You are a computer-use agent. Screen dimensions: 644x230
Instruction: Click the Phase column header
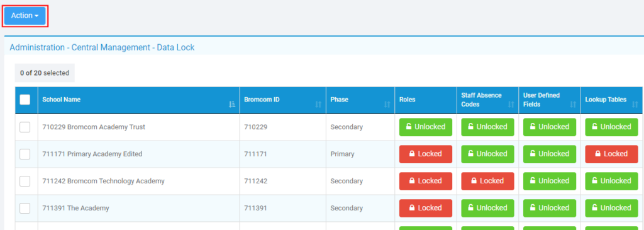360,100
